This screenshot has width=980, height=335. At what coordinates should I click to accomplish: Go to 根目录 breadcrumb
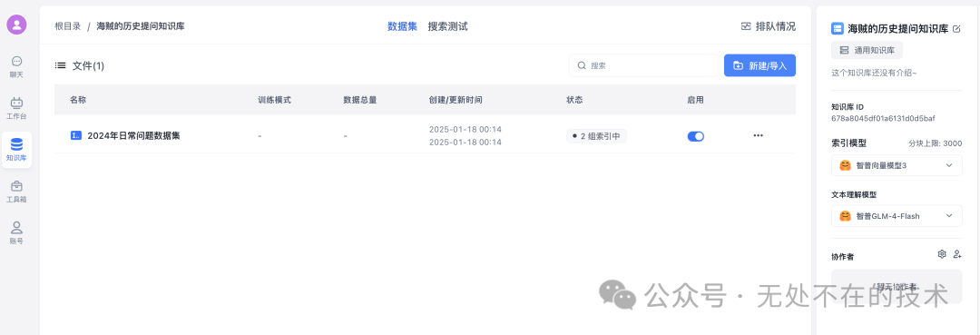pyautogui.click(x=68, y=26)
